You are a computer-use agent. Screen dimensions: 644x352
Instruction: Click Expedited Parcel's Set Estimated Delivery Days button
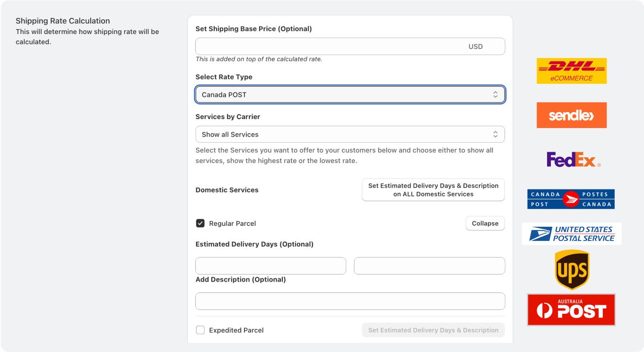click(x=433, y=330)
